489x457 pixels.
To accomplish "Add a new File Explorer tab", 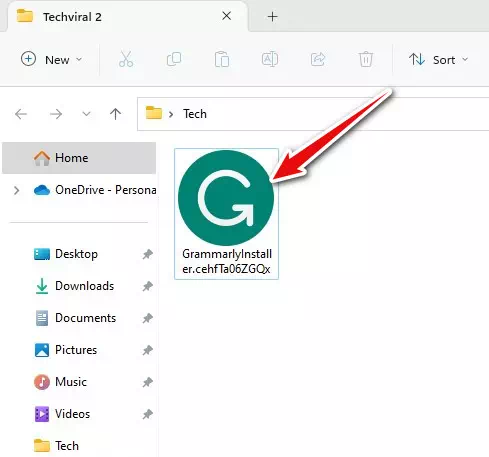I will tap(272, 17).
